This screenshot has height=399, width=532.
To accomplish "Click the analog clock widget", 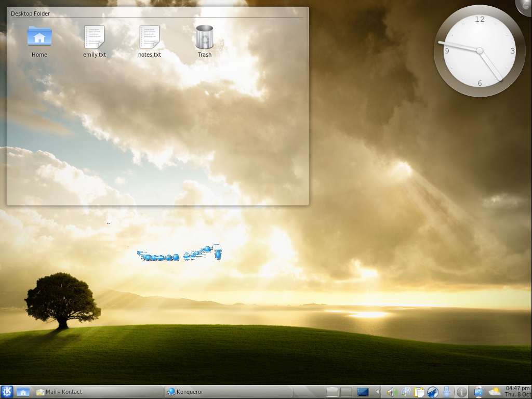I will coord(480,51).
